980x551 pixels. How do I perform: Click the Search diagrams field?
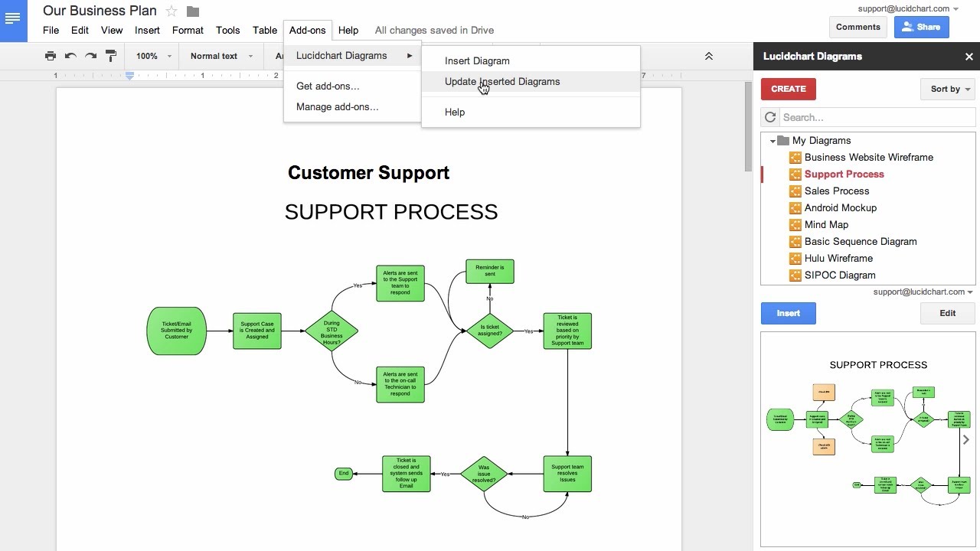(x=877, y=117)
